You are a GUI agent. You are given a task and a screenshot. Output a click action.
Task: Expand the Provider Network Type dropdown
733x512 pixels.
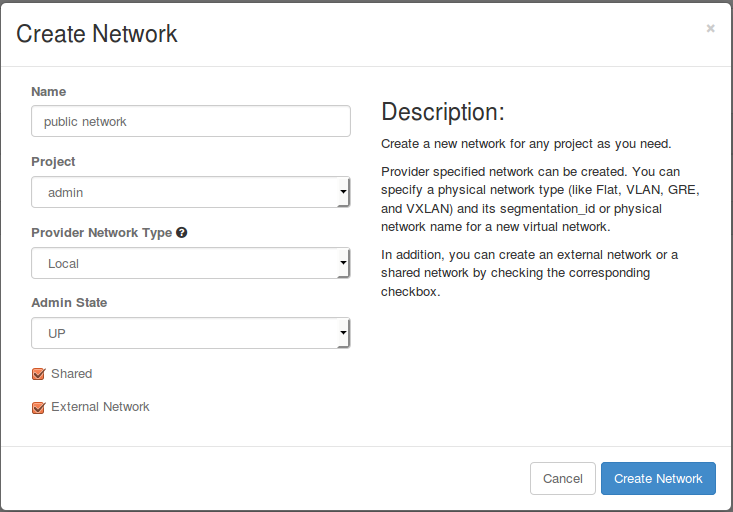tap(190, 264)
